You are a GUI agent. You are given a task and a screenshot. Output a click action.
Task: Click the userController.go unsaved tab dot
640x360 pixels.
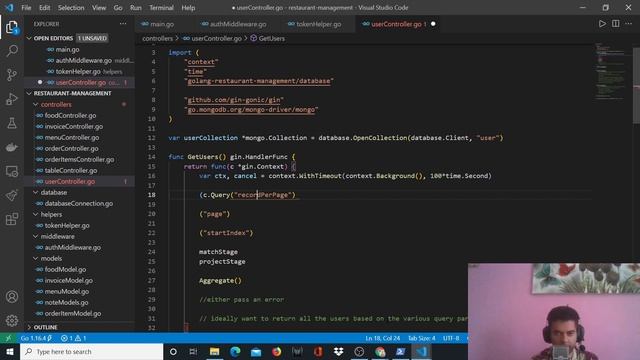click(x=433, y=24)
